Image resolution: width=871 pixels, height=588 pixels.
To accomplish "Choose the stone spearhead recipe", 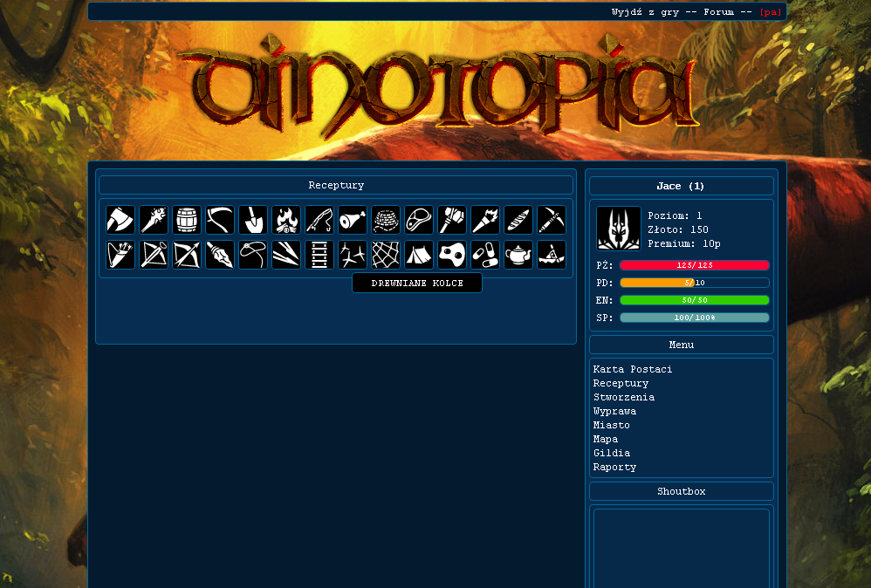I will tap(220, 254).
